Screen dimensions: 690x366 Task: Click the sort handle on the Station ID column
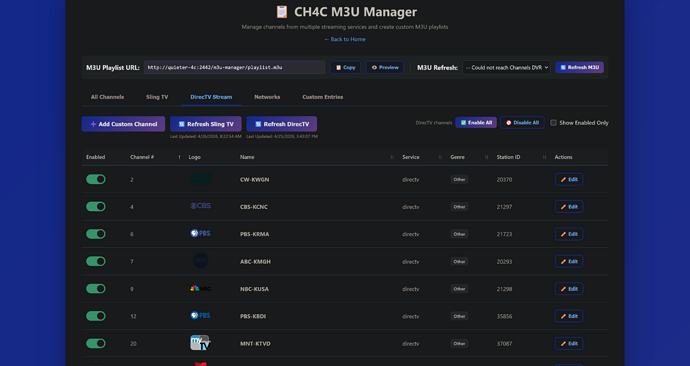544,157
